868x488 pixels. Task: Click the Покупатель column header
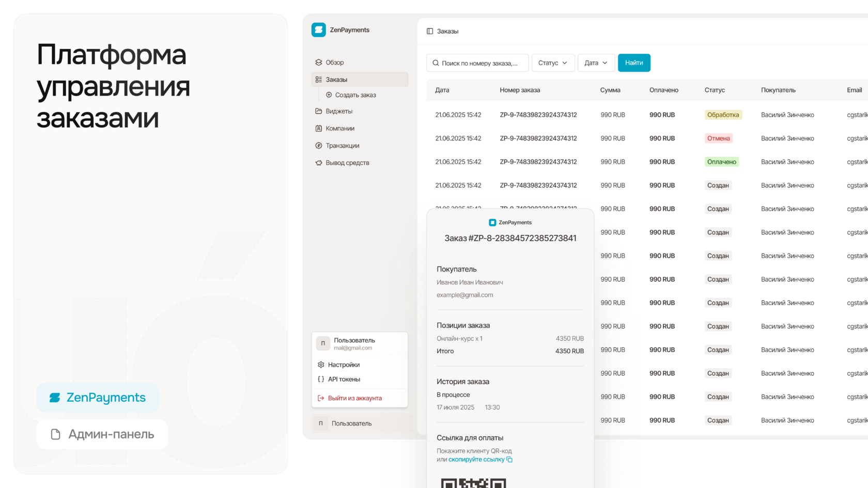tap(778, 90)
